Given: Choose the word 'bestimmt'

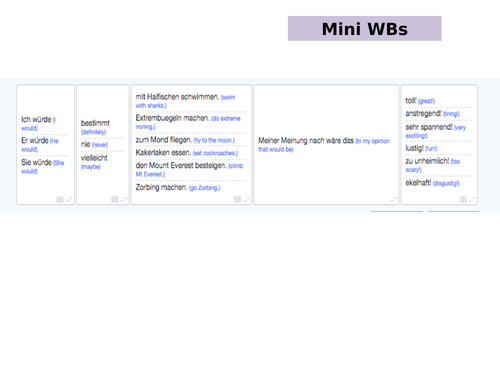Looking at the screenshot, I should tap(95, 123).
